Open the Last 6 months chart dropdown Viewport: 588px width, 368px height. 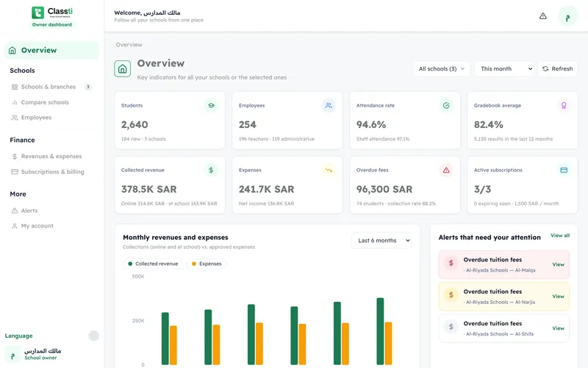tap(381, 241)
